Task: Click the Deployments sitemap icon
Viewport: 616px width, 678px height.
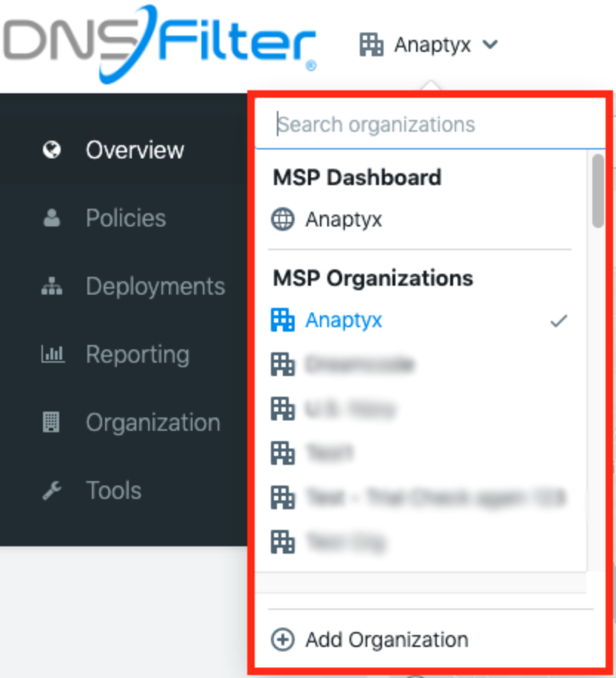Action: point(52,286)
